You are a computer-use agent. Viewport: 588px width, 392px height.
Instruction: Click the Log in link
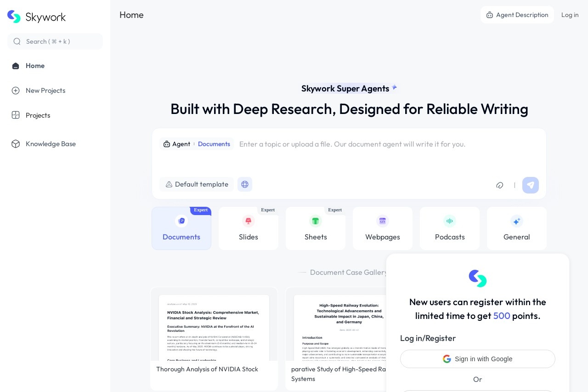point(570,15)
